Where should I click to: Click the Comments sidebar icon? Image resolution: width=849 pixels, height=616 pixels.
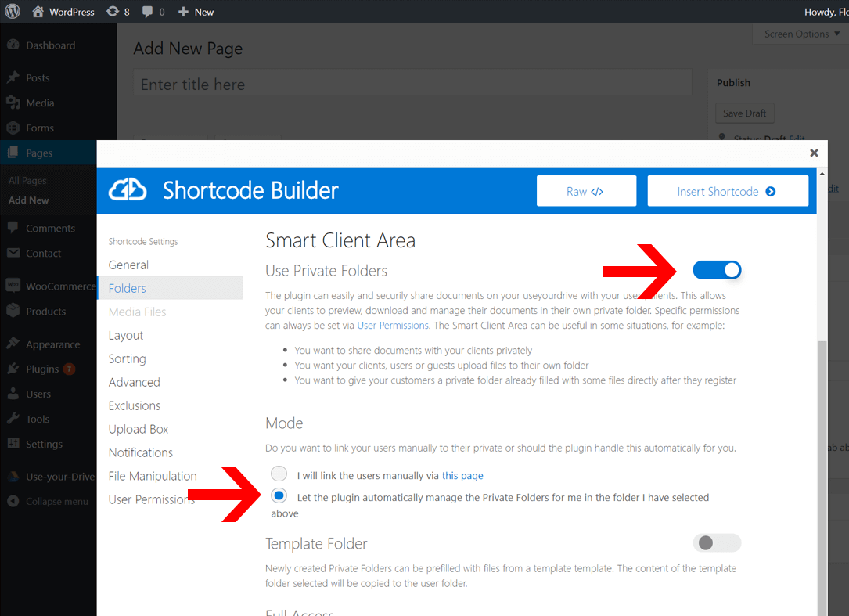point(13,228)
